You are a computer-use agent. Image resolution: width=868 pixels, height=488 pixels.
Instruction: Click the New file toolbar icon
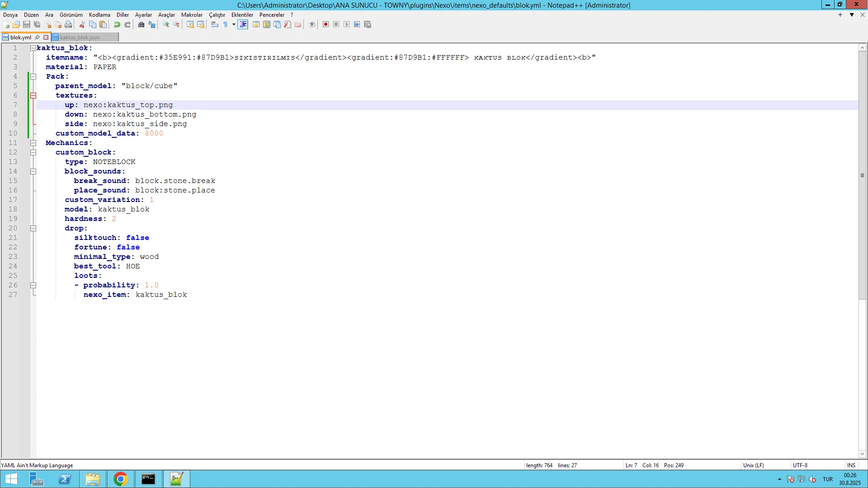[x=6, y=24]
